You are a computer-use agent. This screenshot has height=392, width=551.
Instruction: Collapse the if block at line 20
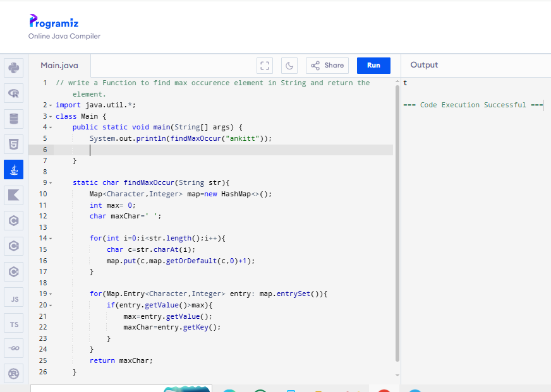tap(51, 306)
